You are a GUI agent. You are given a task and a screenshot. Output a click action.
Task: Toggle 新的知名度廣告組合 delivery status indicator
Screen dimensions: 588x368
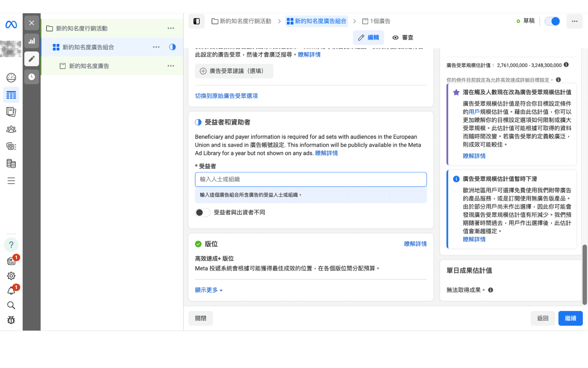[x=172, y=47]
